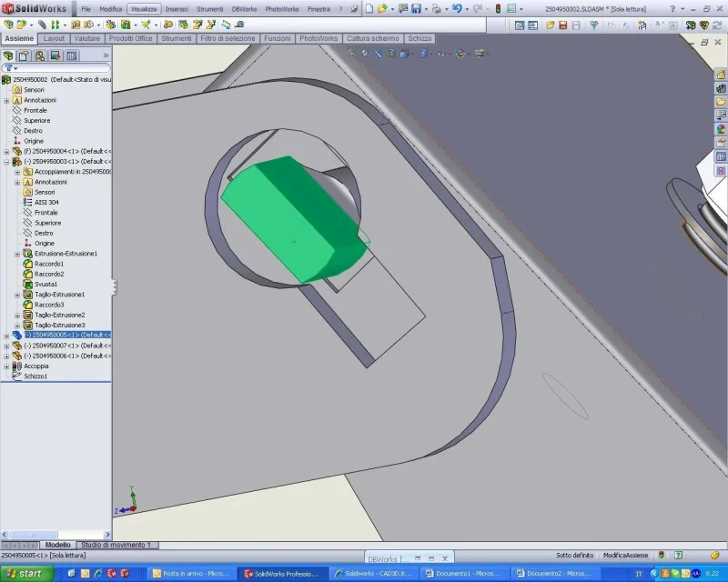Open the Studio di movimento 1 tab
This screenshot has height=582, width=728.
point(116,545)
